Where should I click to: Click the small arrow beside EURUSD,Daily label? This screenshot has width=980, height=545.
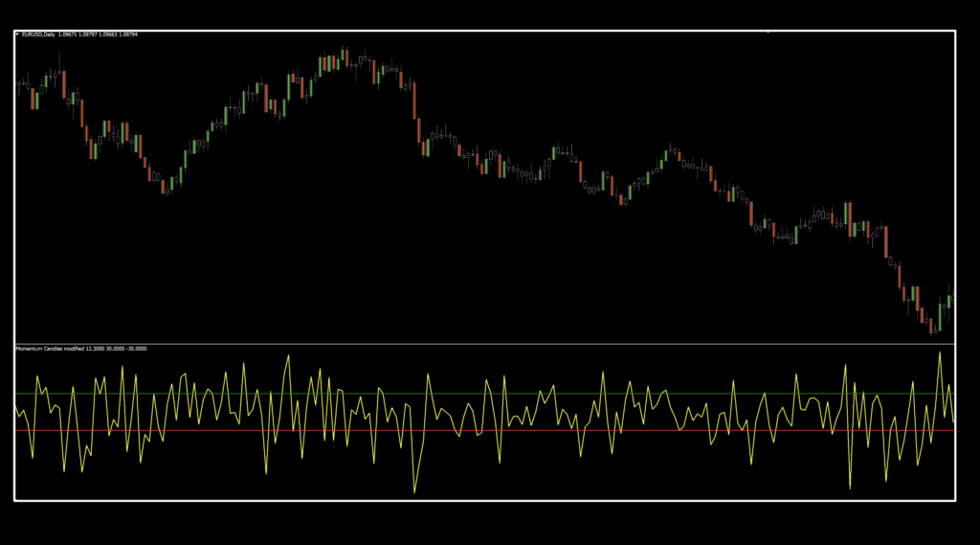pos(18,35)
